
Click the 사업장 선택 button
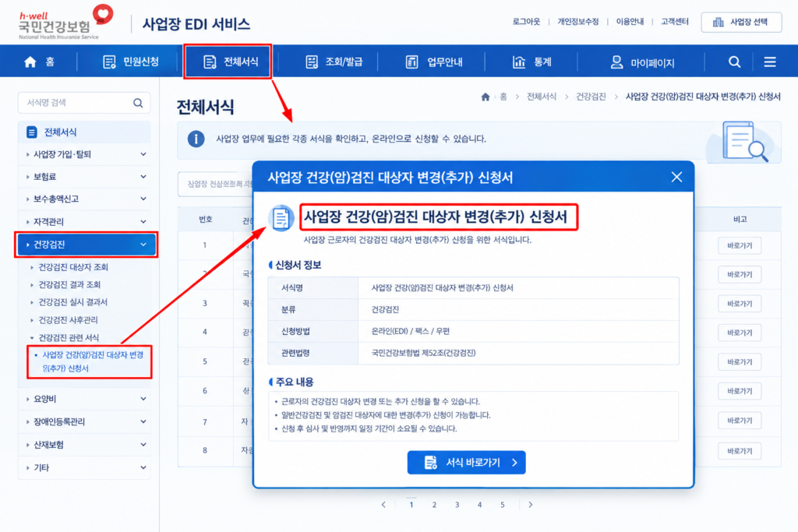pos(741,22)
